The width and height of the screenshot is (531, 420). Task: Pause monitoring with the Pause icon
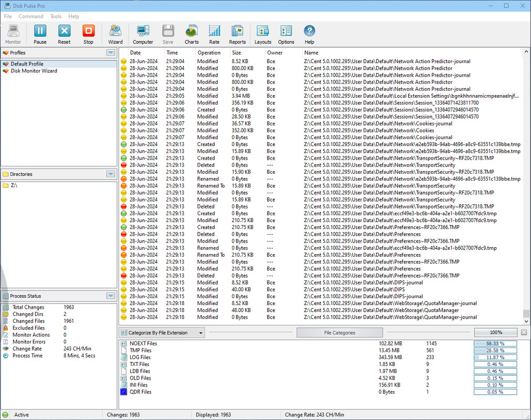(40, 35)
